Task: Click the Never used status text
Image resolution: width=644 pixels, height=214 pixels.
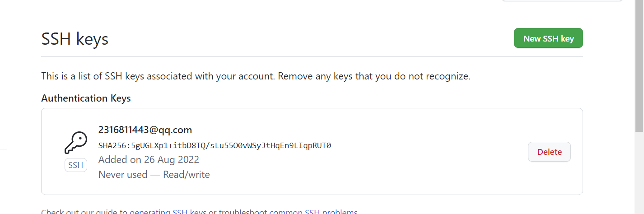Action: coord(123,174)
